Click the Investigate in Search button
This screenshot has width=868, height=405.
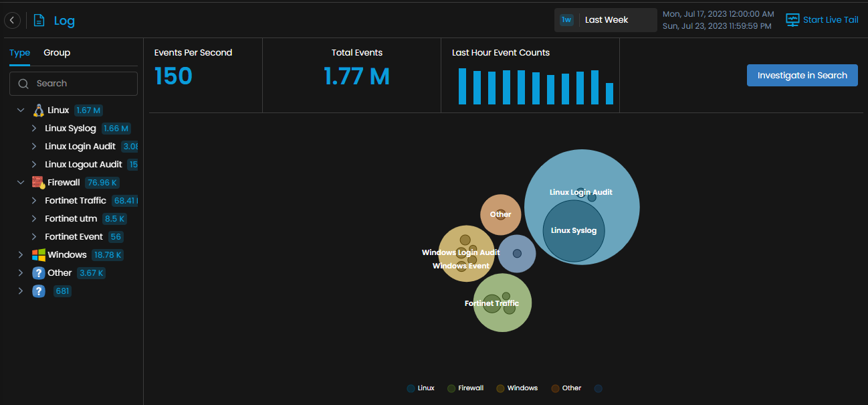tap(802, 76)
